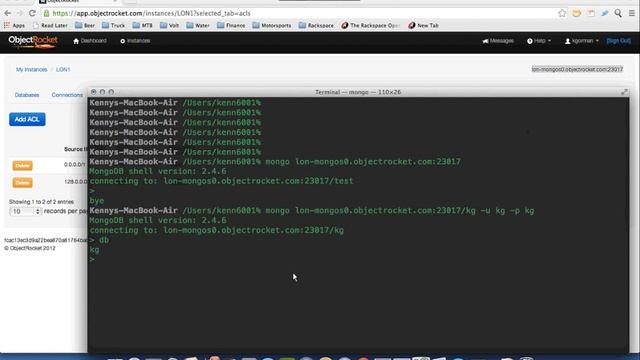Image resolution: width=640 pixels, height=360 pixels.
Task: Open the Motorsports bookmarks folder
Action: click(272, 25)
